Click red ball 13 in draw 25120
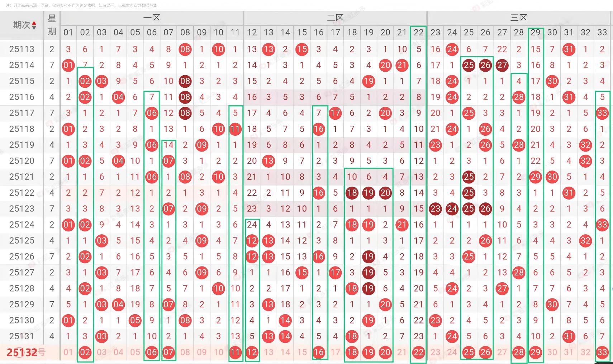The image size is (613, 364). coord(269,161)
